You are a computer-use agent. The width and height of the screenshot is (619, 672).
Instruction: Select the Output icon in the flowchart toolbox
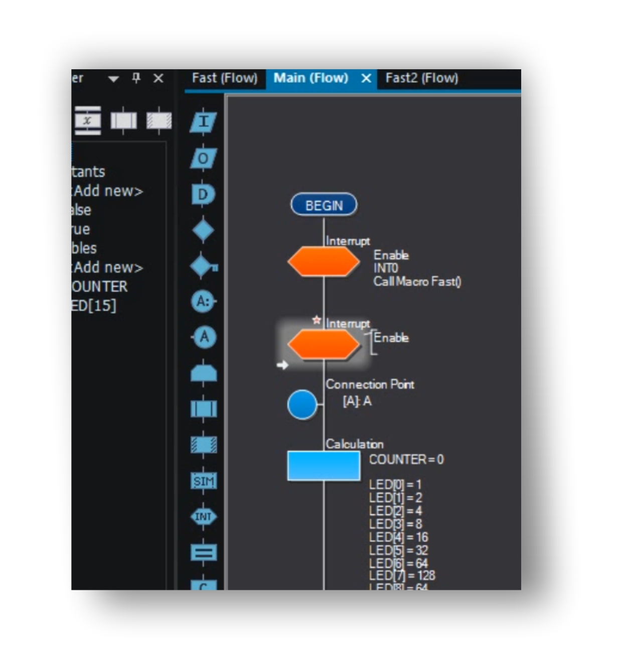203,159
